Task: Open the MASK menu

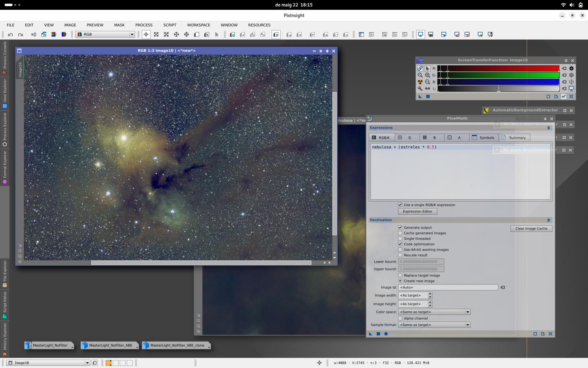Action: [119, 25]
